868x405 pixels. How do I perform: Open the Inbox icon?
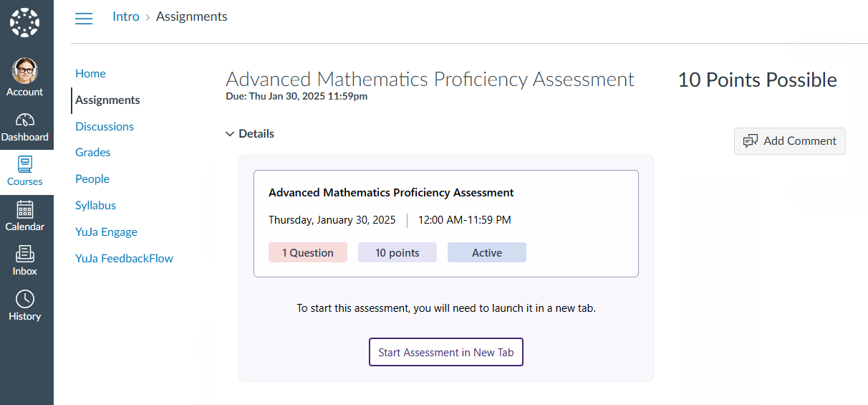25,254
